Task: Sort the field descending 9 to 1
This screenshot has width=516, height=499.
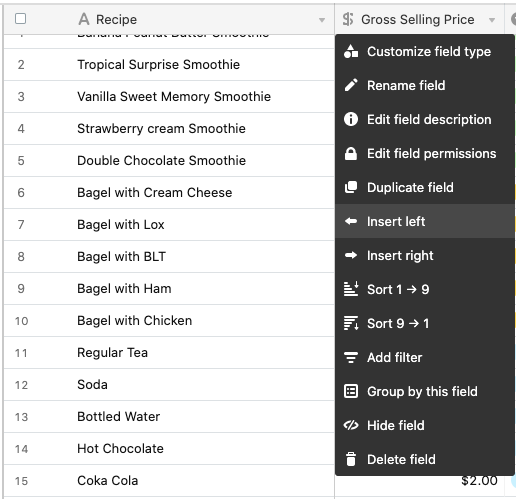Action: (425, 323)
